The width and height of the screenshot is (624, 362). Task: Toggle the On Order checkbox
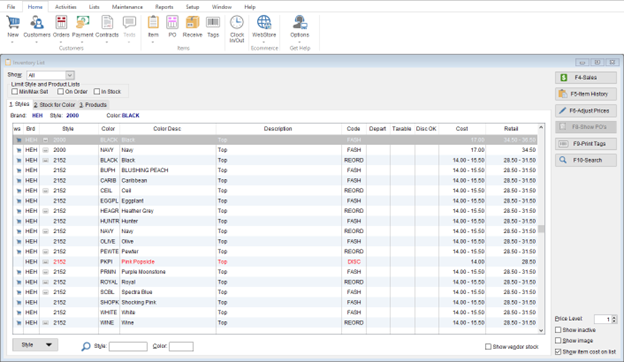[x=60, y=91]
